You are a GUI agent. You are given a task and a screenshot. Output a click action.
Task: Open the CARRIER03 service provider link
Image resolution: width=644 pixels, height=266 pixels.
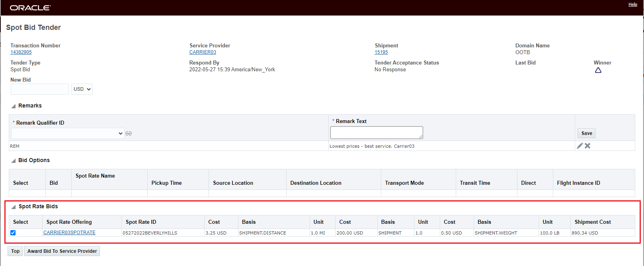click(x=203, y=52)
